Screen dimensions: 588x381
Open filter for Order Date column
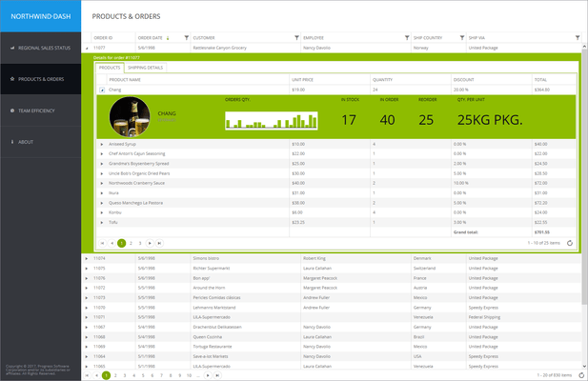coord(186,38)
